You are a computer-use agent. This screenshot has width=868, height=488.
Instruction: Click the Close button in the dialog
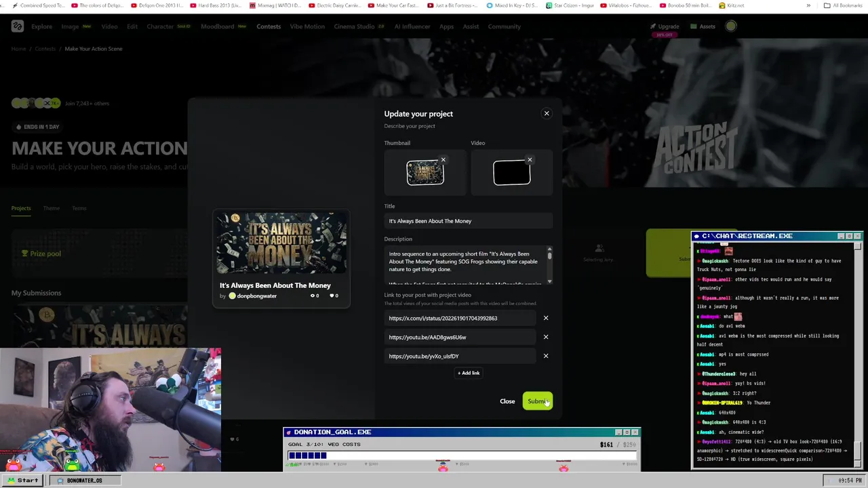(x=507, y=401)
